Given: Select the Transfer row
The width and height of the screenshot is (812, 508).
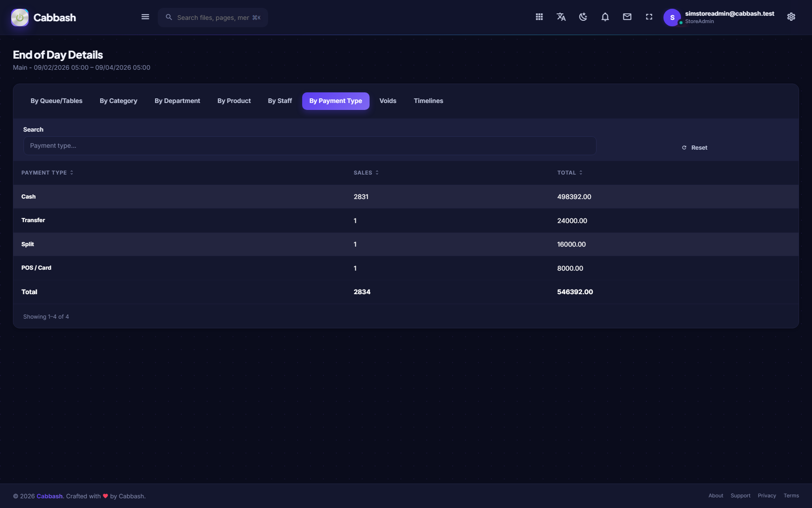Looking at the screenshot, I should coord(406,220).
